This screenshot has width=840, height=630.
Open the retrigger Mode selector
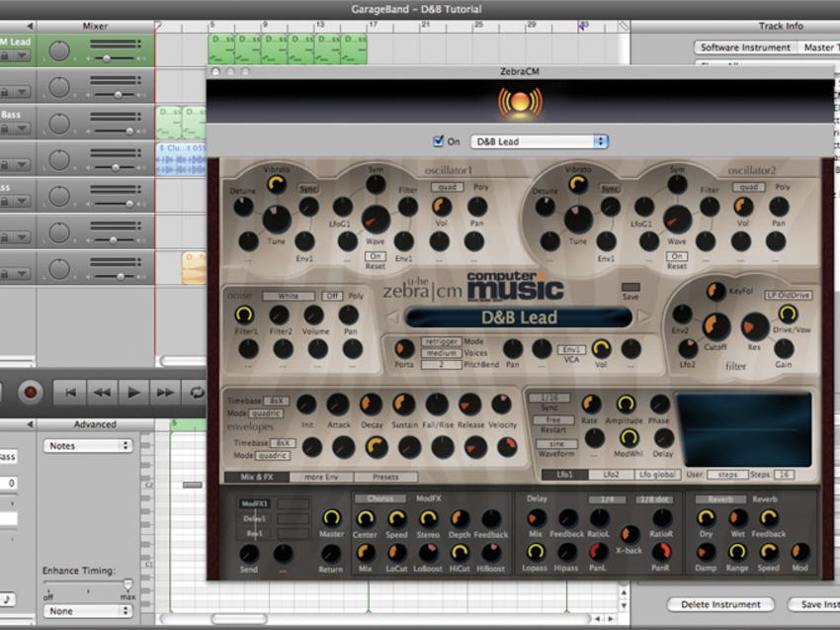pyautogui.click(x=442, y=341)
